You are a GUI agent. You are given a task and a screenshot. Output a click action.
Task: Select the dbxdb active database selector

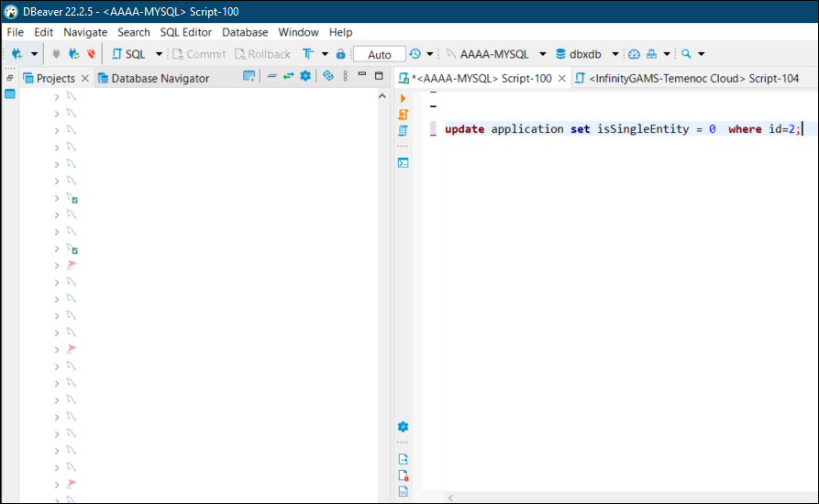(x=578, y=54)
